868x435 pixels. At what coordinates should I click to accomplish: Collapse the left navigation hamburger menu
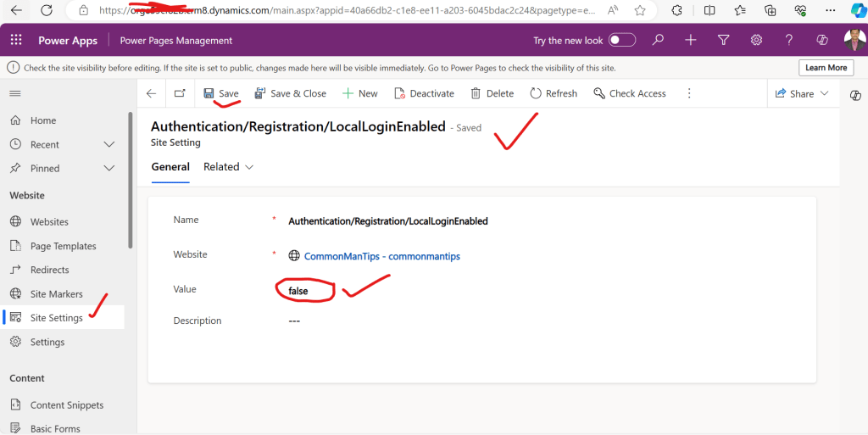pos(14,93)
